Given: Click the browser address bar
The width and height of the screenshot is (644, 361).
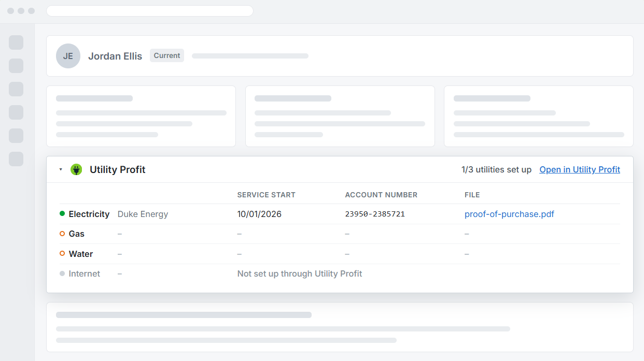Looking at the screenshot, I should [150, 11].
